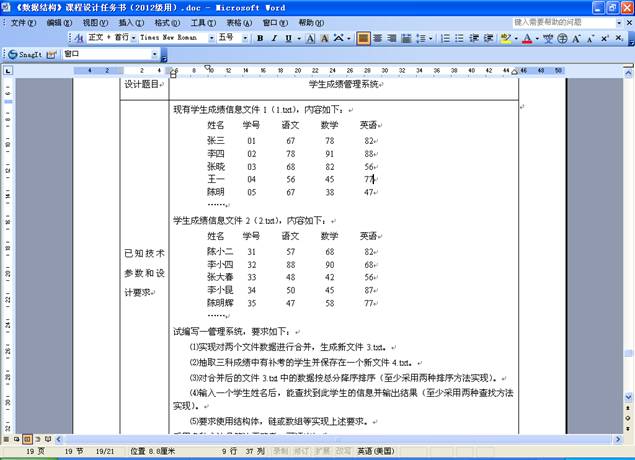Image resolution: width=635 pixels, height=460 pixels.
Task: Click the tab type selector at ruler corner
Action: click(8, 70)
